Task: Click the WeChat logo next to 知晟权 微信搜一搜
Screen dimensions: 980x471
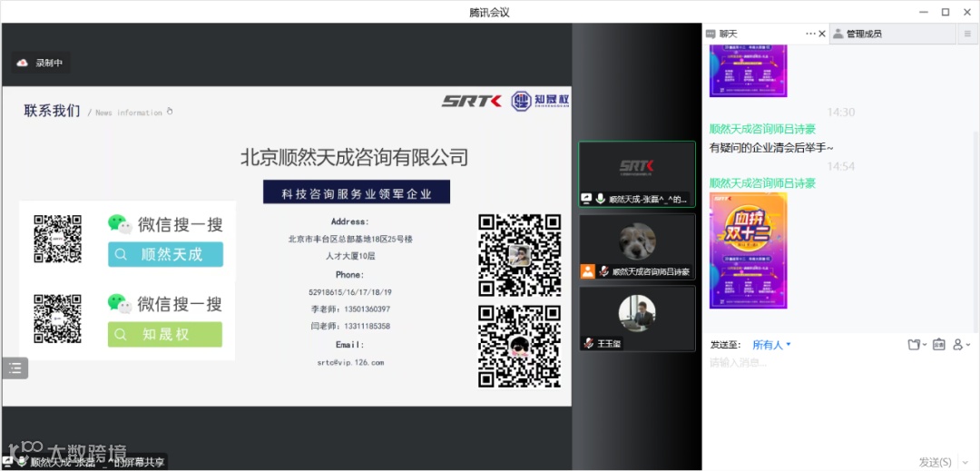Action: (120, 304)
